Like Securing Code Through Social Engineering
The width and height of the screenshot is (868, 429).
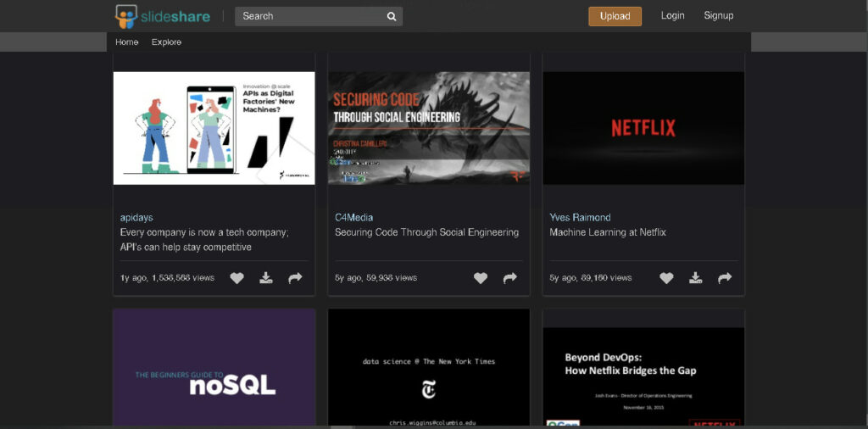pos(481,278)
